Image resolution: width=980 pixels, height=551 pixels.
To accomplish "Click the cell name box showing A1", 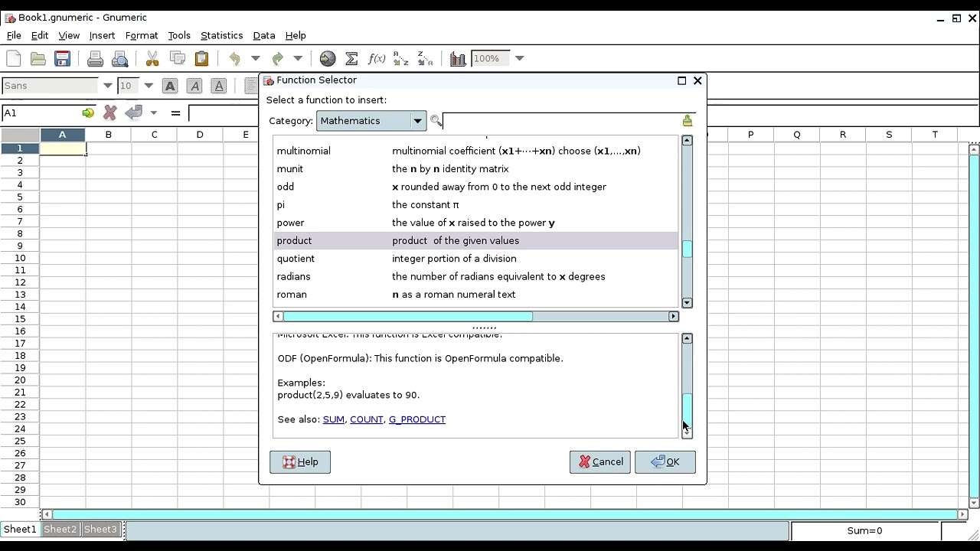I will 42,113.
